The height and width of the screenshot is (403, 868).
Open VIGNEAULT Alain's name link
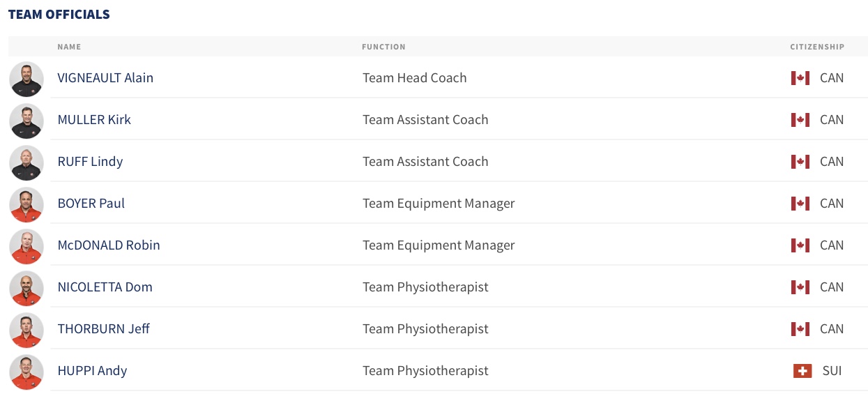[x=105, y=78]
